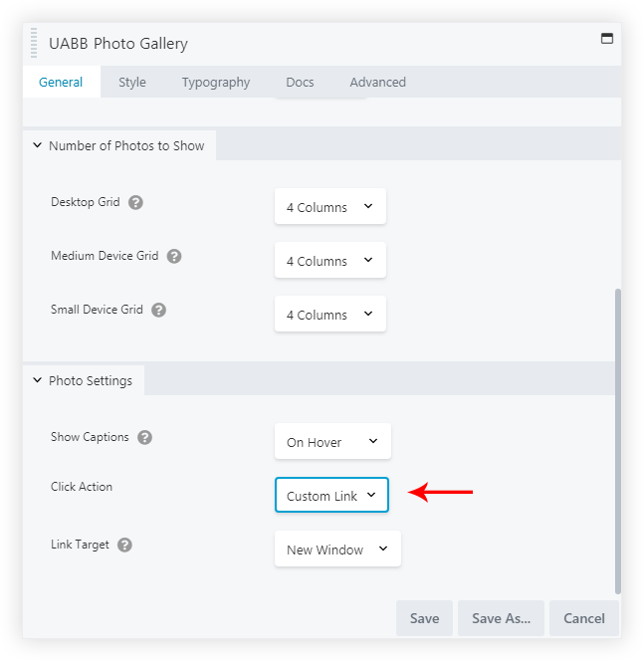Click help icon beside Medium Device Grid
This screenshot has width=644, height=661.
(x=174, y=256)
